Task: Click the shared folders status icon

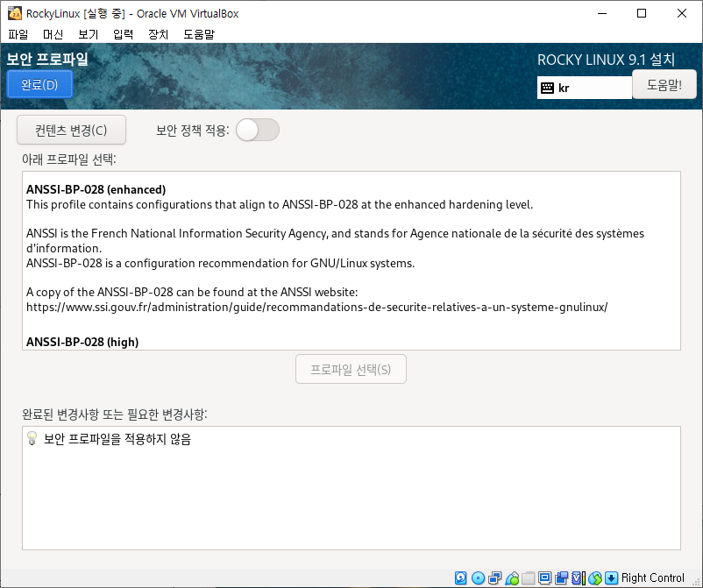Action: pyautogui.click(x=529, y=577)
